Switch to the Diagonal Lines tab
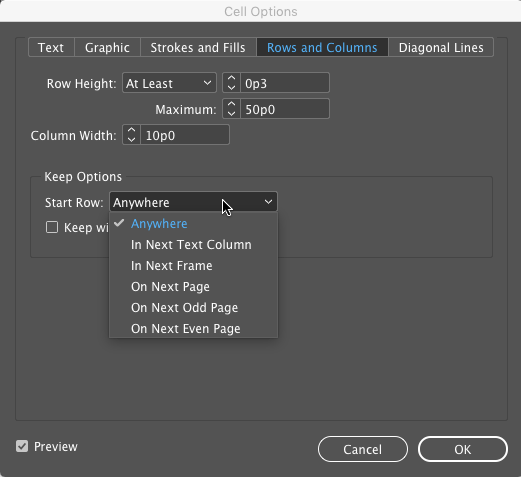The height and width of the screenshot is (477, 521). (x=441, y=48)
